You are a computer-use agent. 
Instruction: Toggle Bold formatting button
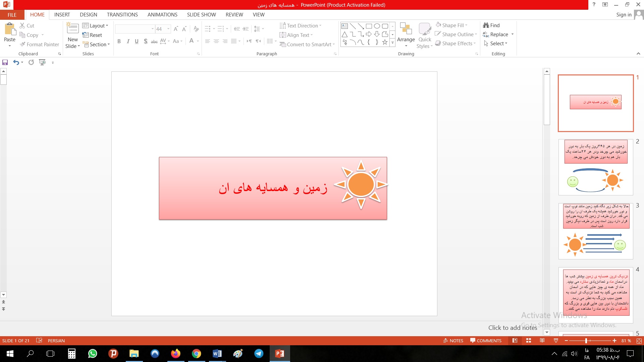click(119, 41)
